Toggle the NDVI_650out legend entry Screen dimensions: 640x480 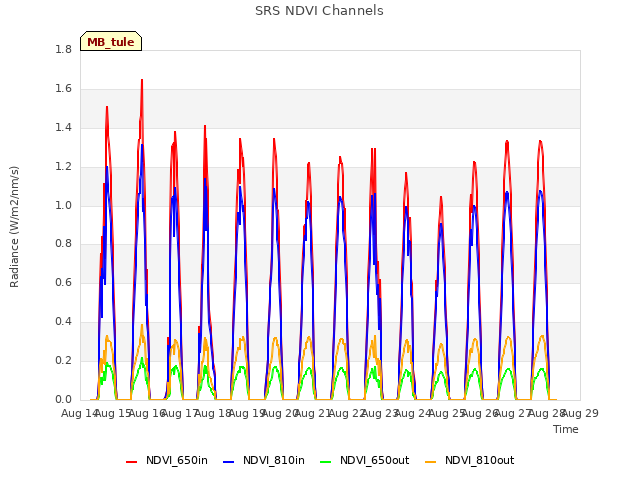pyautogui.click(x=364, y=460)
